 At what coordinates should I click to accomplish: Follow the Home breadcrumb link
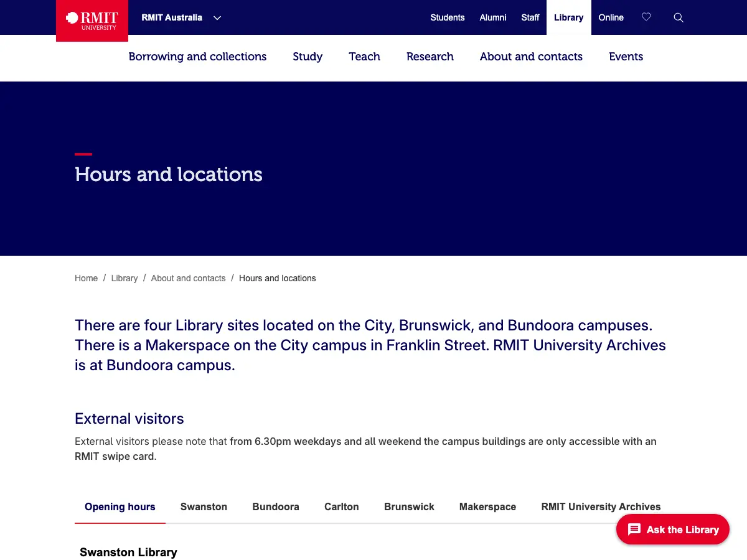click(86, 278)
